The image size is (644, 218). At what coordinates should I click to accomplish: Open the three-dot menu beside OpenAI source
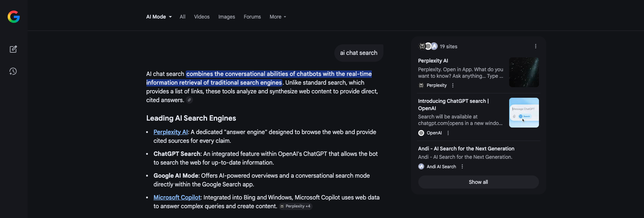pos(448,133)
